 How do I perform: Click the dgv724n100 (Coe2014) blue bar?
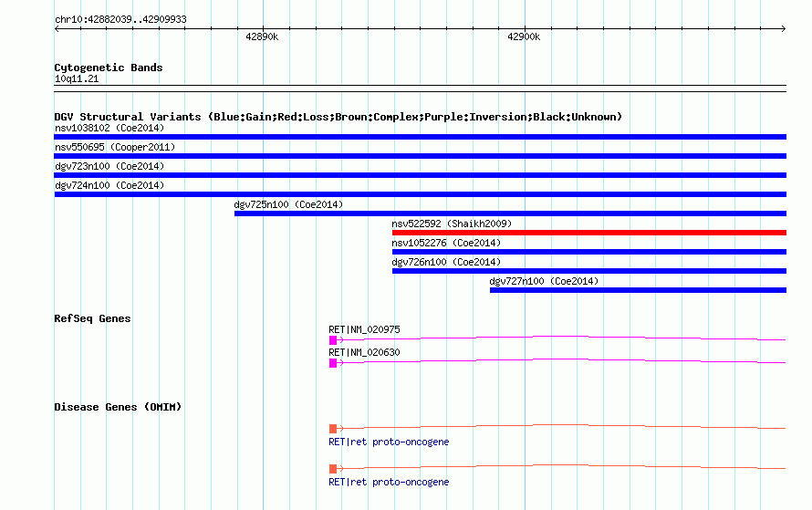420,194
